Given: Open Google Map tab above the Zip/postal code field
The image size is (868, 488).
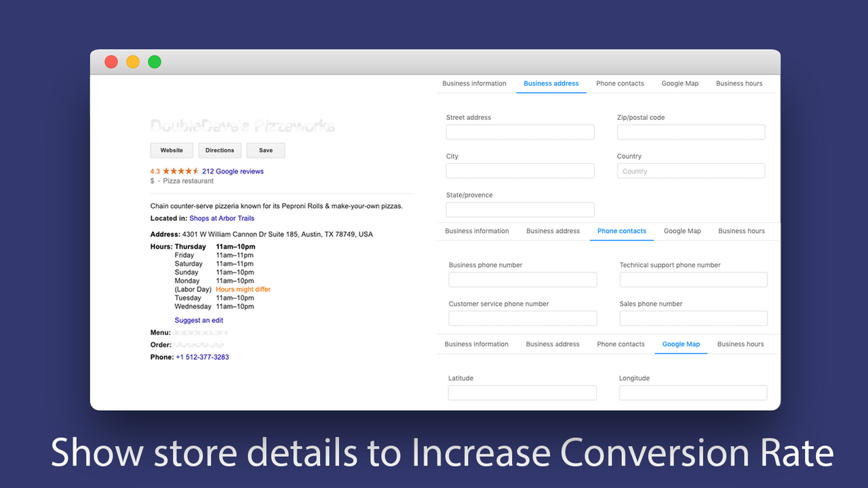Looking at the screenshot, I should click(x=680, y=83).
